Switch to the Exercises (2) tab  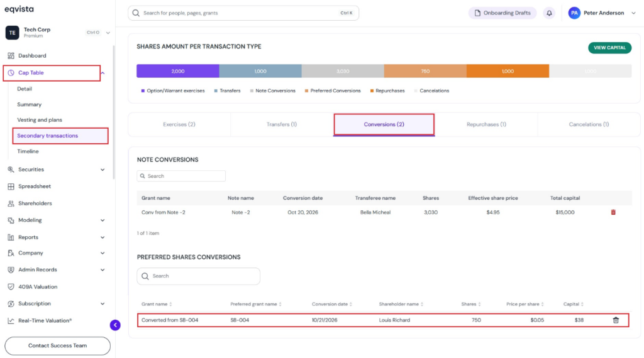(179, 124)
